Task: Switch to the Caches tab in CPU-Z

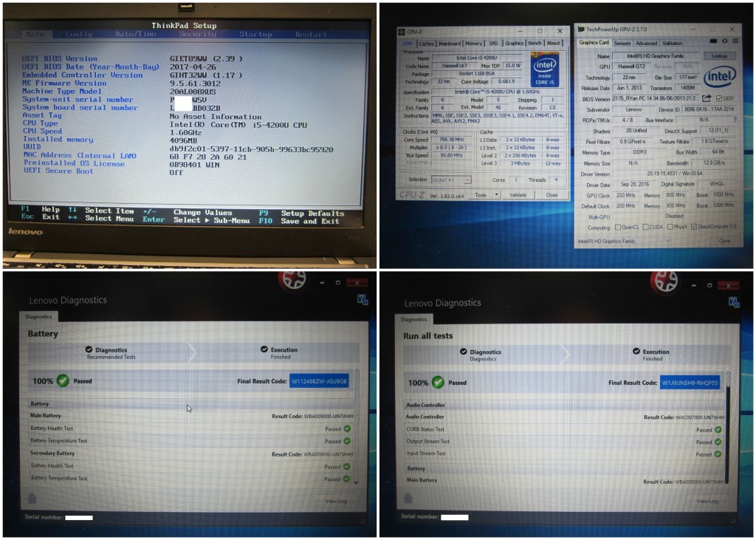Action: pos(426,44)
